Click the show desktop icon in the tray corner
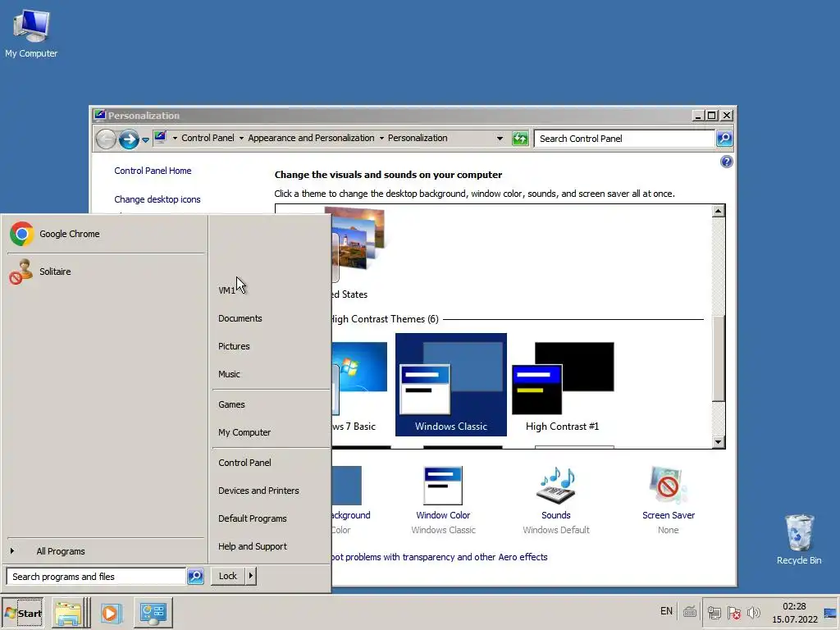840x630 pixels. (830, 613)
